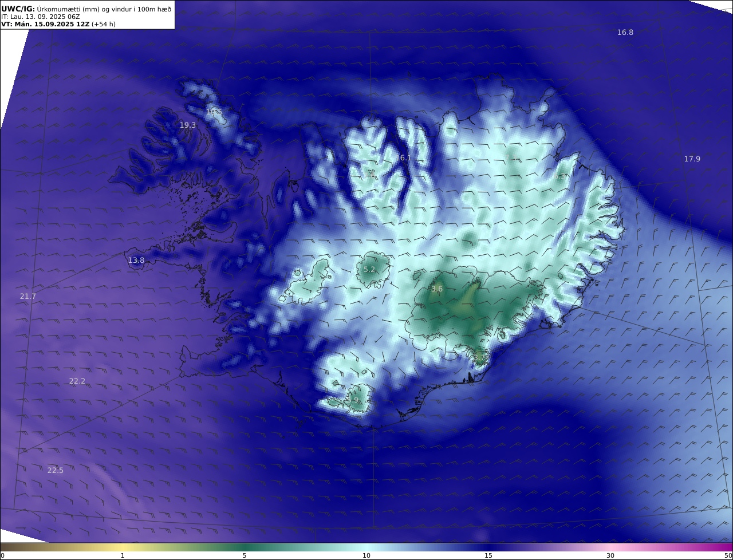Click the 16.8 value label at the top right

625,33
